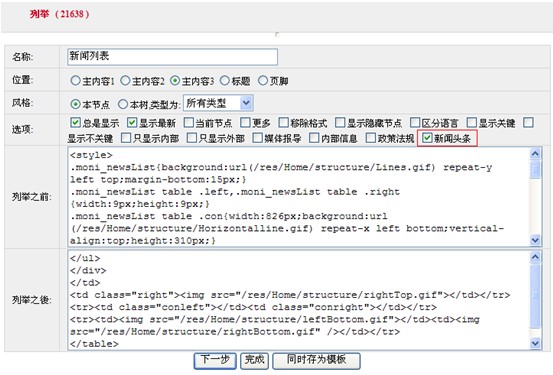This screenshot has width=553, height=375.
Task: Select the 本树,类型为 radio option
Action: tap(122, 104)
